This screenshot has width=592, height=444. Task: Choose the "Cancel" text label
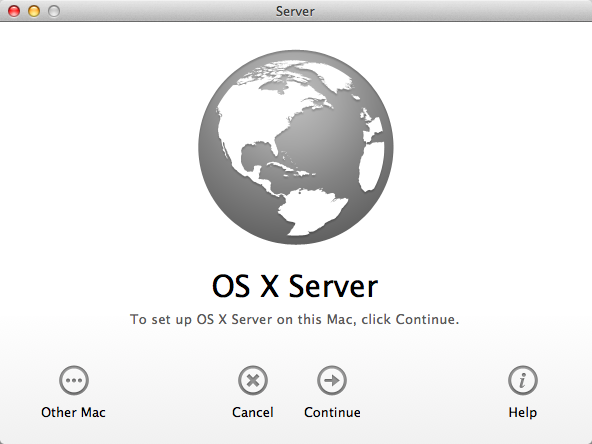point(253,412)
